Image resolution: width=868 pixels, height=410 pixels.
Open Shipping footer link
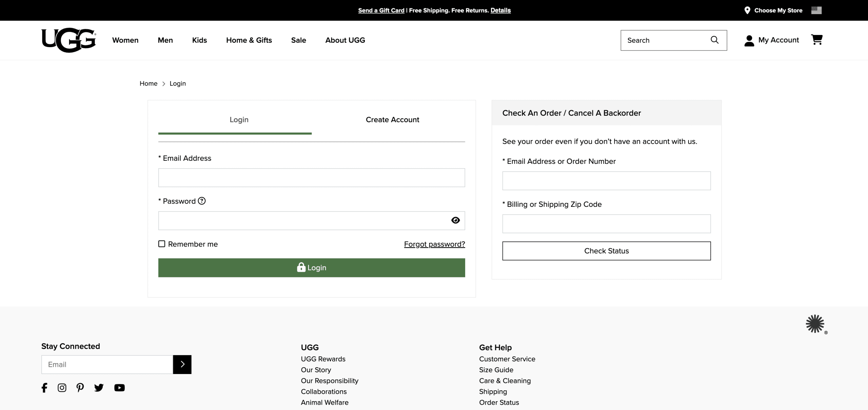493,391
